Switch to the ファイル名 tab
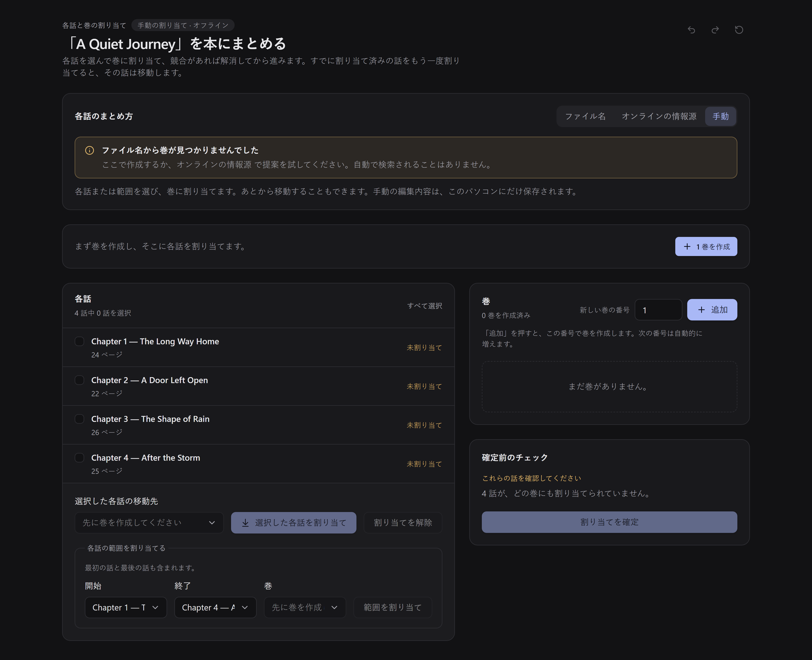 (585, 116)
